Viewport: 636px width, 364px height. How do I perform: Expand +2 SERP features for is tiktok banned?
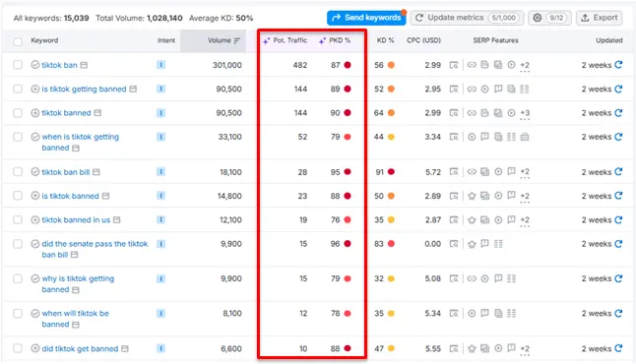(x=525, y=197)
